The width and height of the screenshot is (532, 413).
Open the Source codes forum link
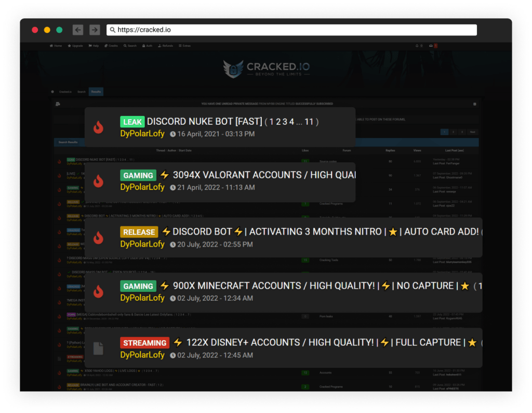tap(328, 161)
